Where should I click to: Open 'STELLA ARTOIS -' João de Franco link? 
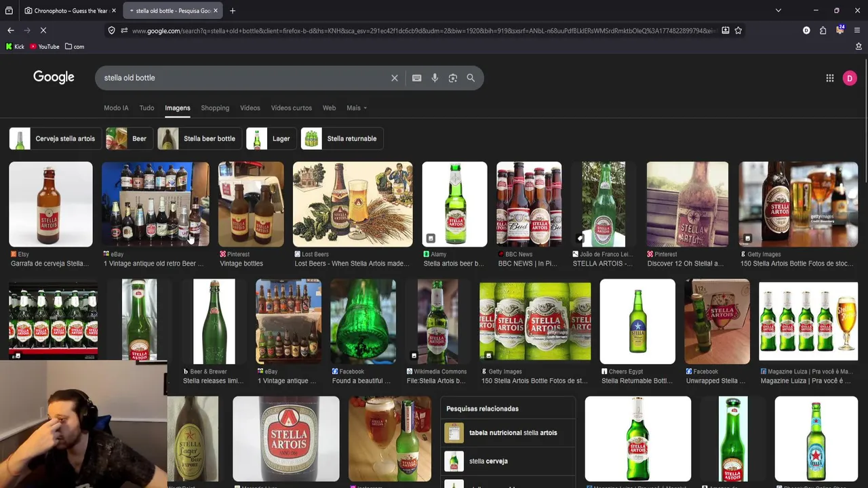pyautogui.click(x=602, y=264)
